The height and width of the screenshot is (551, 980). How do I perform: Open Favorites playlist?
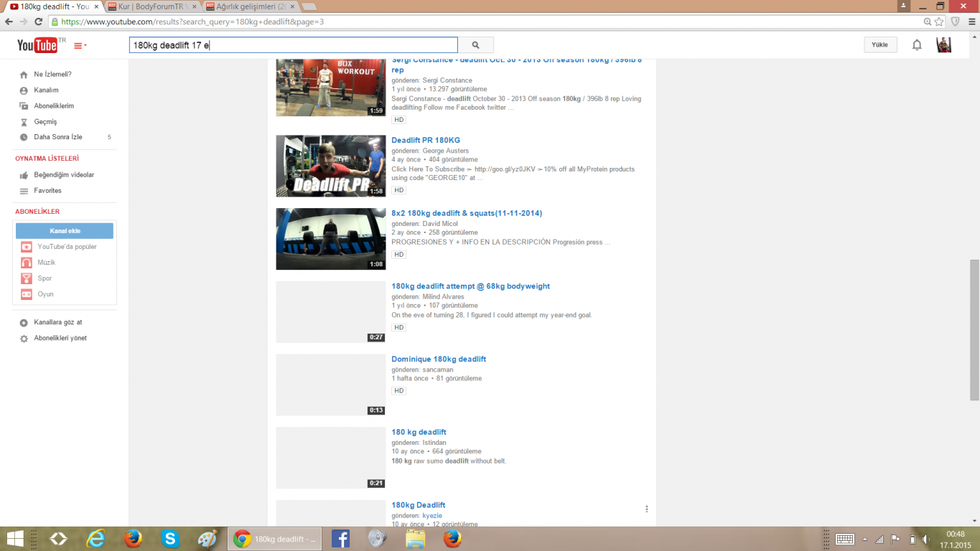[x=47, y=191]
